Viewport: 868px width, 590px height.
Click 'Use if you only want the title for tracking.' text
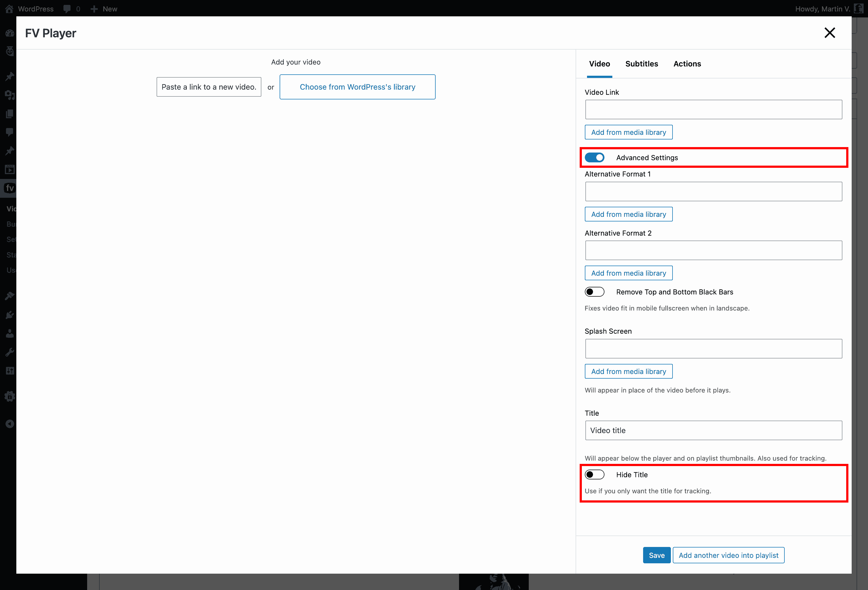[x=648, y=491]
